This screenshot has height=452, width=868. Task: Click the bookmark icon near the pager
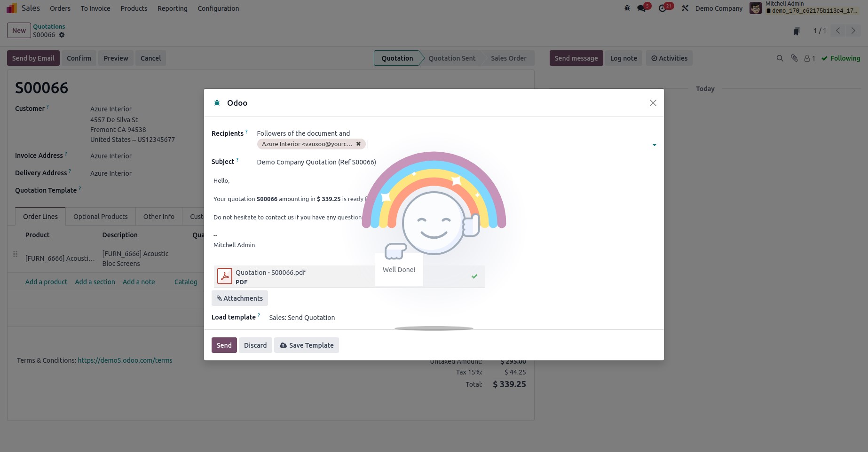pos(796,31)
